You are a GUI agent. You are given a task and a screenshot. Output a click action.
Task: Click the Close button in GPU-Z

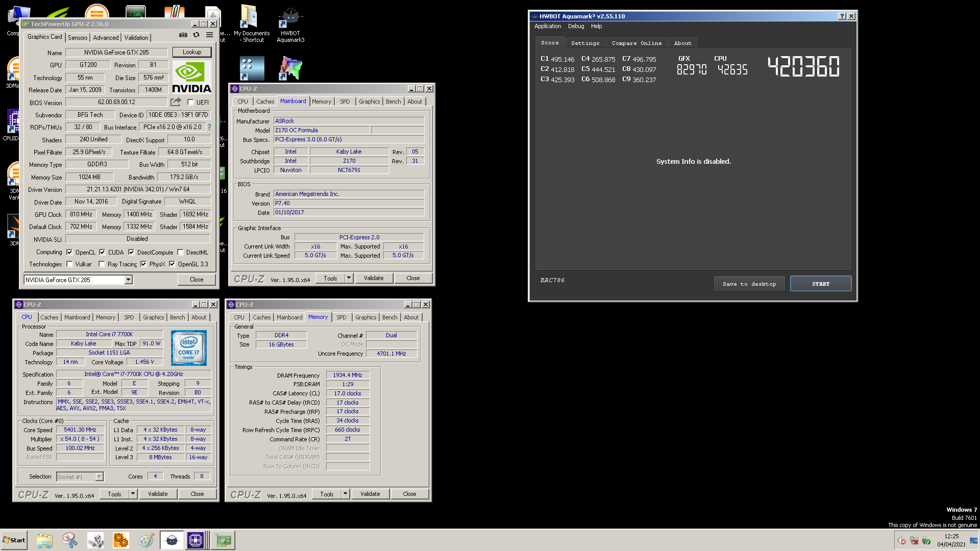[x=197, y=280]
